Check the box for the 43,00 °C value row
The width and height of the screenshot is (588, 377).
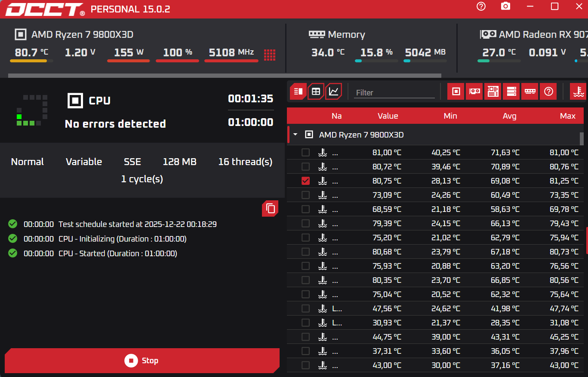click(305, 365)
